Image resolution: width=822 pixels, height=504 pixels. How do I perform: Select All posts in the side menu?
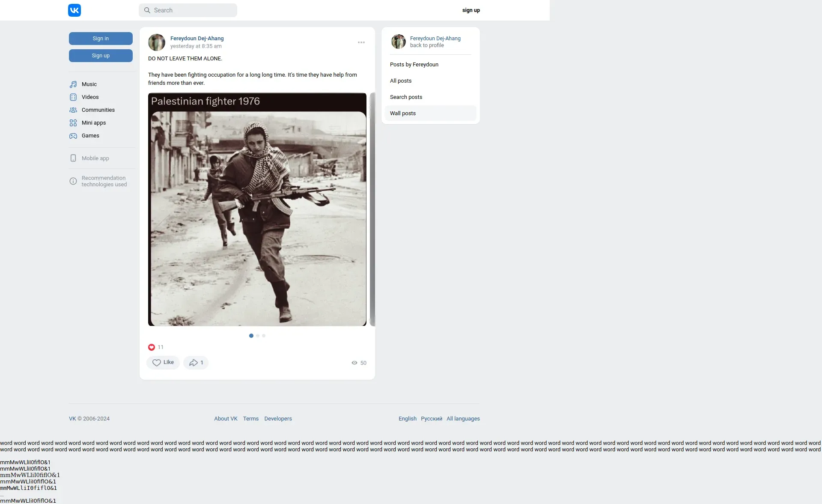[401, 81]
